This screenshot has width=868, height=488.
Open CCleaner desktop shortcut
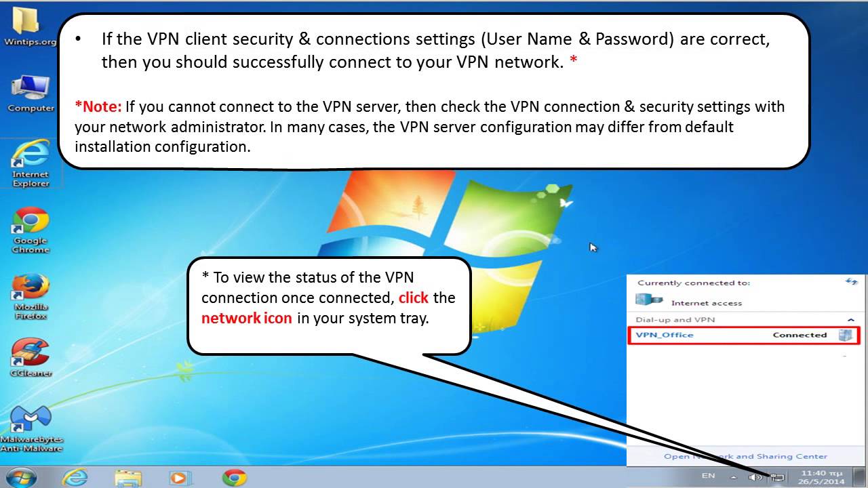click(31, 357)
